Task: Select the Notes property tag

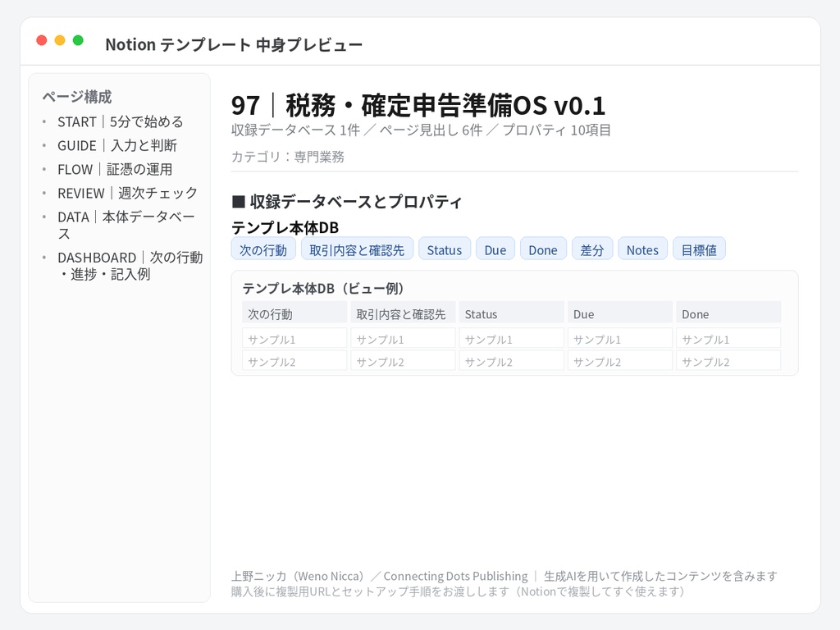Action: click(x=643, y=249)
